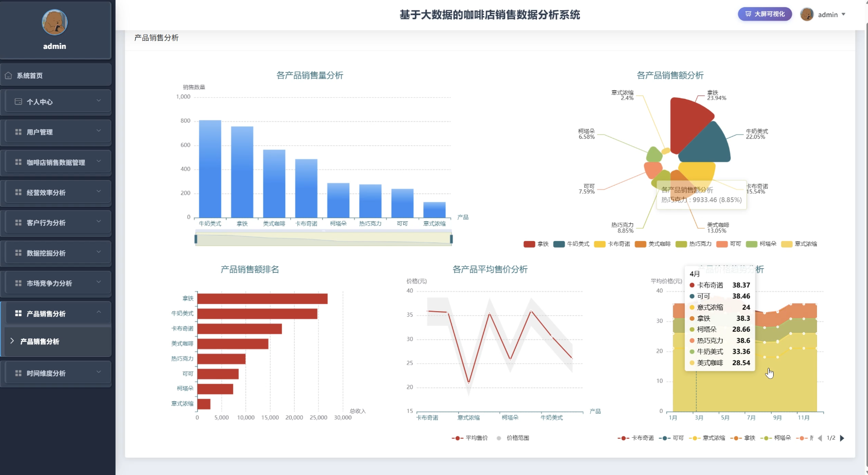Viewport: 868px width, 475px height.
Task: Click the grid icon beside 市场竞争力分析
Action: [x=18, y=283]
